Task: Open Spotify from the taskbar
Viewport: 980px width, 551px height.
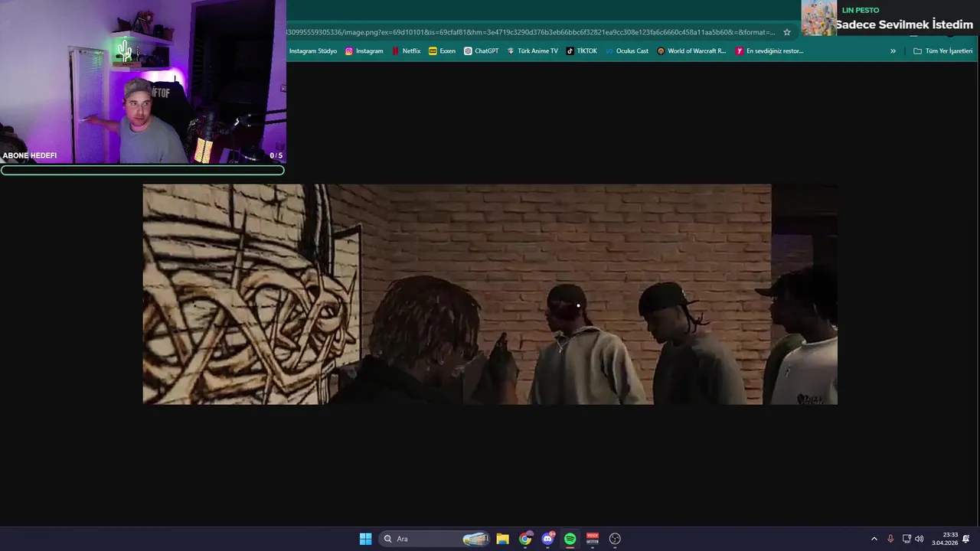Action: [570, 539]
